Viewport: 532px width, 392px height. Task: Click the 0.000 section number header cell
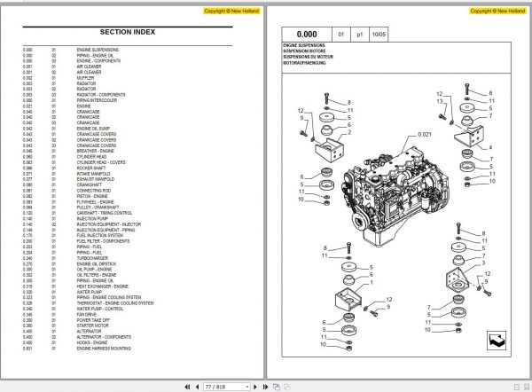tap(307, 35)
